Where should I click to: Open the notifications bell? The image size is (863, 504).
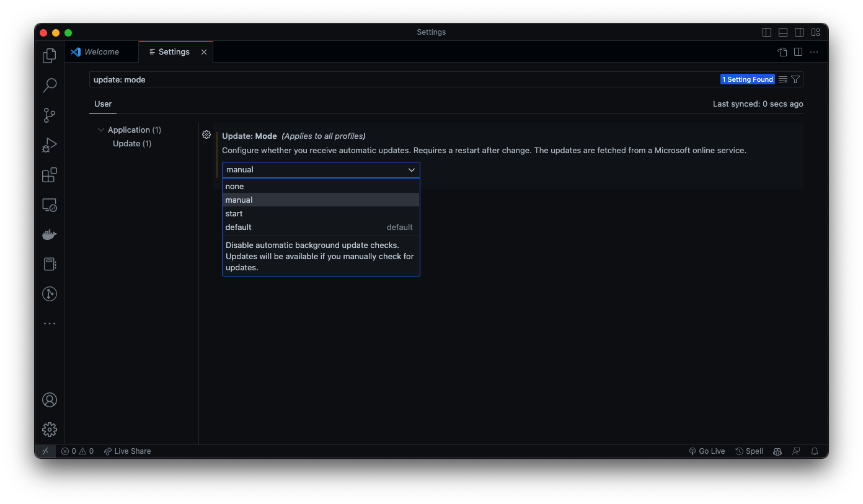[x=814, y=451]
